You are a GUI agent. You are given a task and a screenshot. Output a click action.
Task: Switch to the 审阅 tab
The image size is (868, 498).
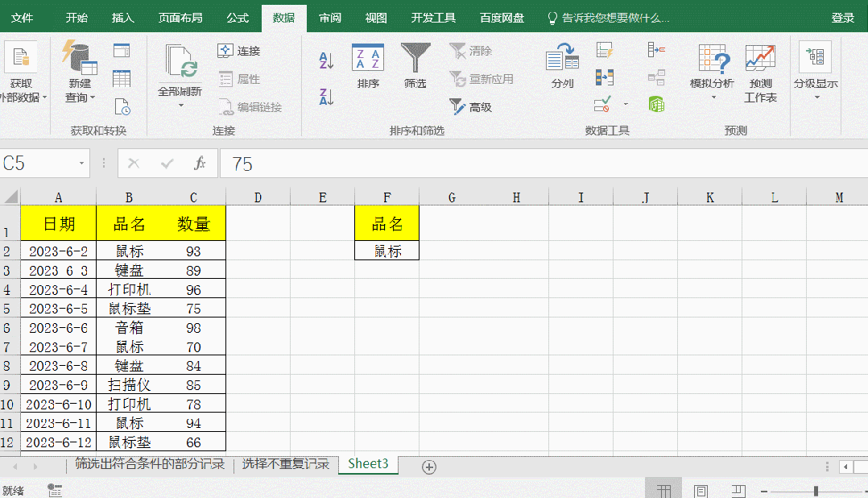click(330, 18)
